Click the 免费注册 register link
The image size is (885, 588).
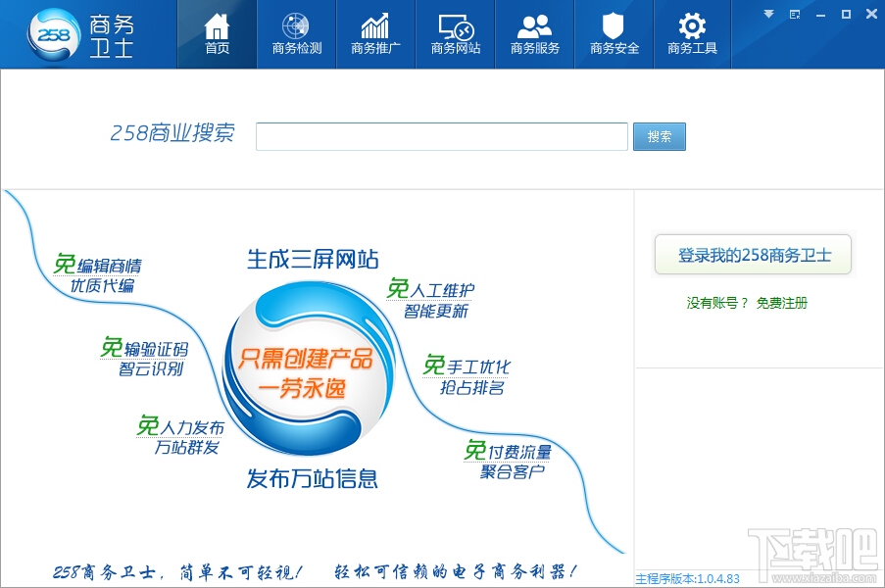[x=782, y=303]
